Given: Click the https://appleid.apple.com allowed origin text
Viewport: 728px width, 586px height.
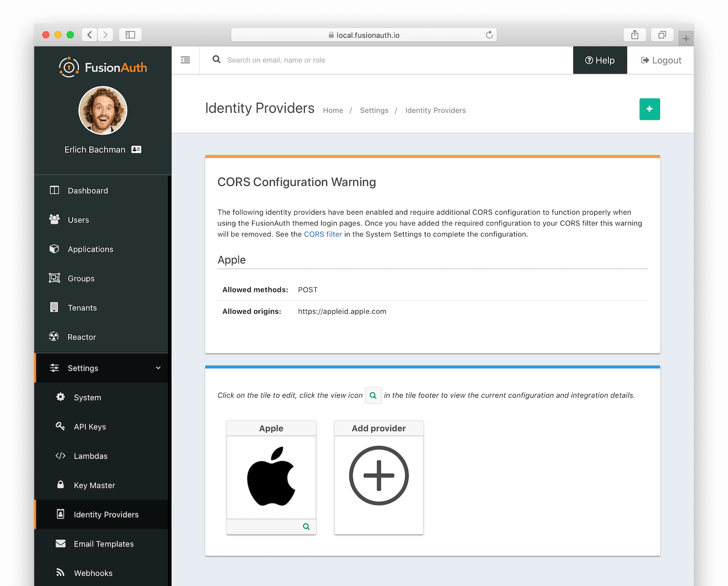Looking at the screenshot, I should [x=342, y=311].
